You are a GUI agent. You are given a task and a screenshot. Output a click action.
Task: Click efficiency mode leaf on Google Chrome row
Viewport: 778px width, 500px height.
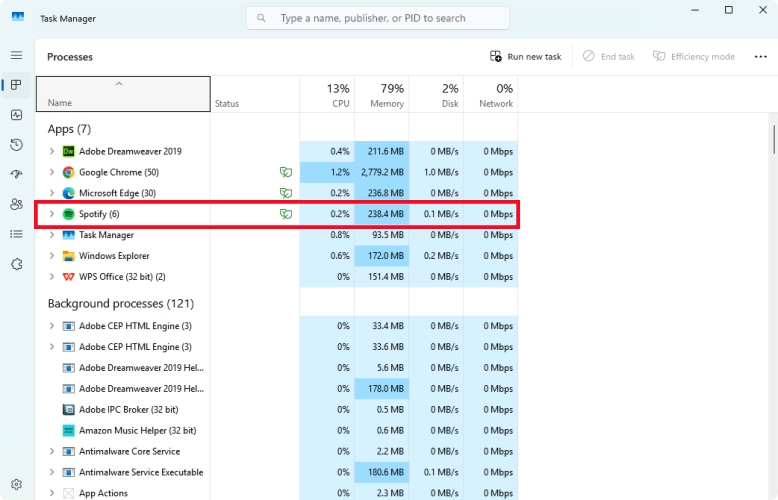click(286, 172)
